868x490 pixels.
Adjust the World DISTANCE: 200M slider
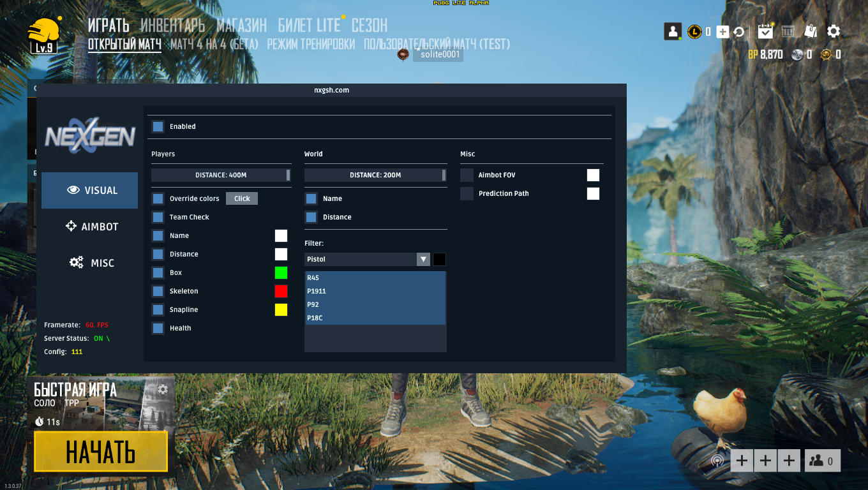[375, 175]
